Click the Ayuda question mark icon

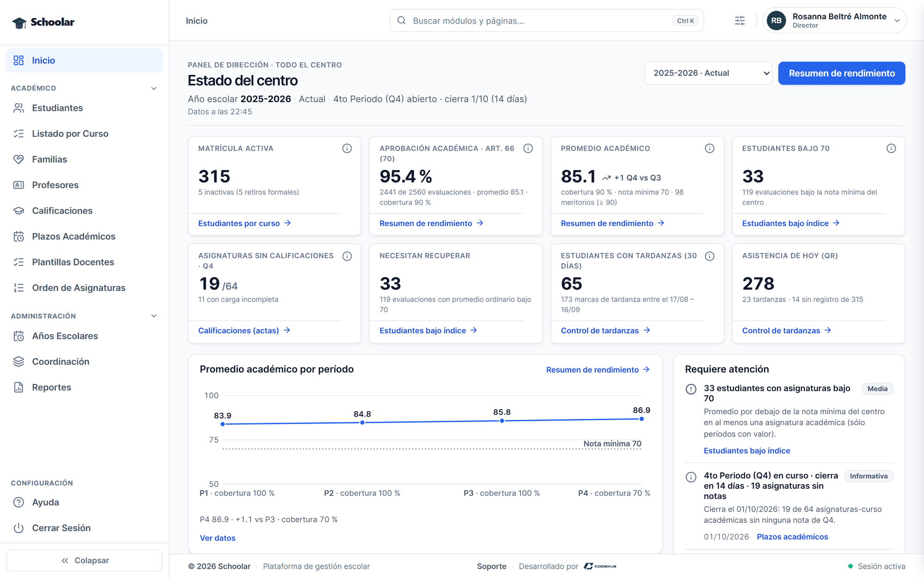[x=18, y=503]
